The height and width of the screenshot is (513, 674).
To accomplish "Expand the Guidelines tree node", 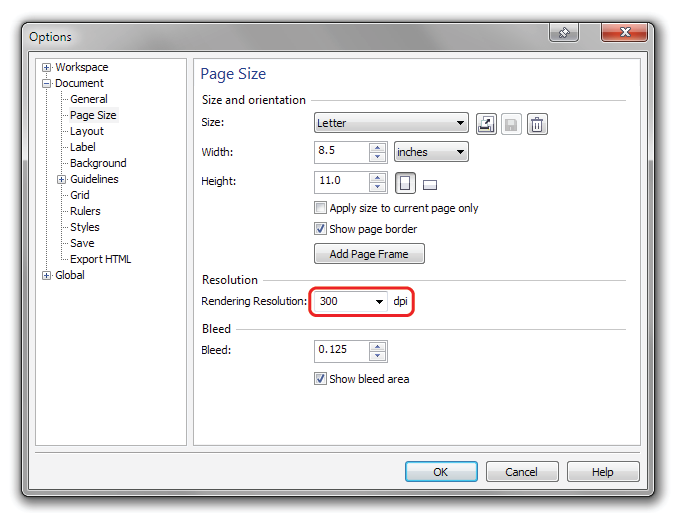I will (61, 179).
